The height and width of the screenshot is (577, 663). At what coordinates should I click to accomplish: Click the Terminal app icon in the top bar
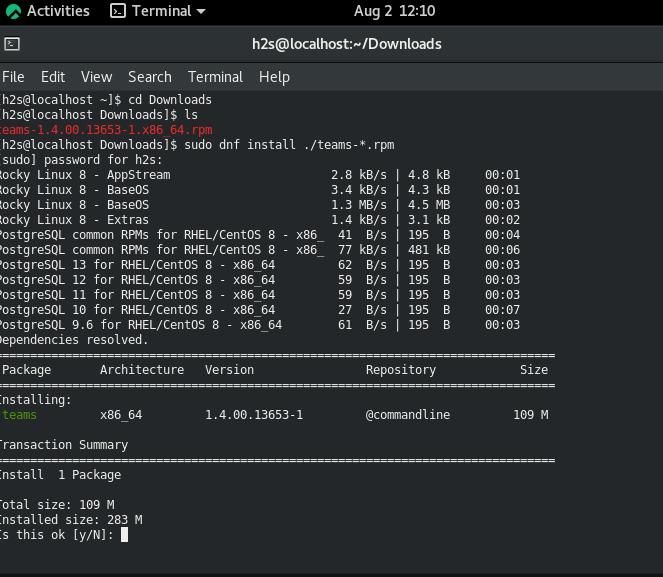[x=118, y=12]
